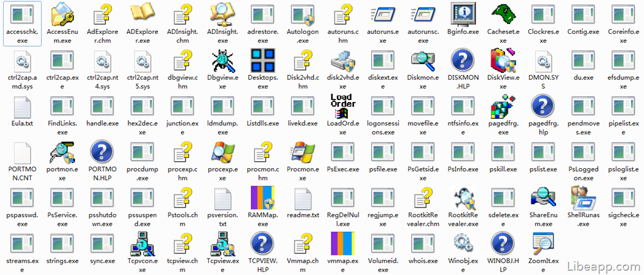Click RootkitRevealer.exe skull icon

pyautogui.click(x=463, y=198)
